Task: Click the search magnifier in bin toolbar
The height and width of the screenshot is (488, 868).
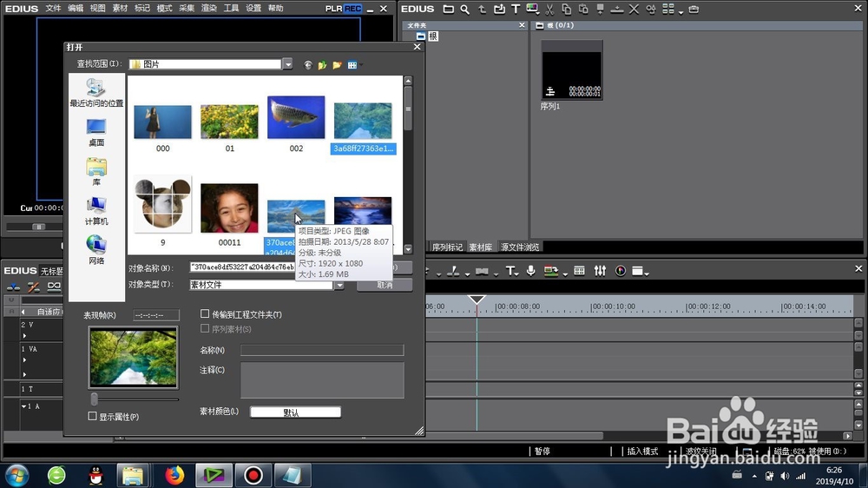Action: (465, 10)
